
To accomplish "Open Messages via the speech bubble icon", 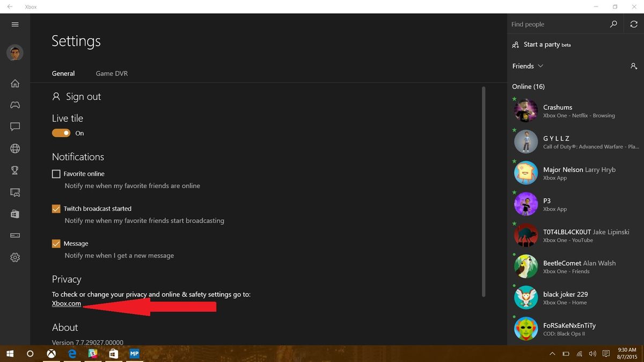I will (14, 127).
